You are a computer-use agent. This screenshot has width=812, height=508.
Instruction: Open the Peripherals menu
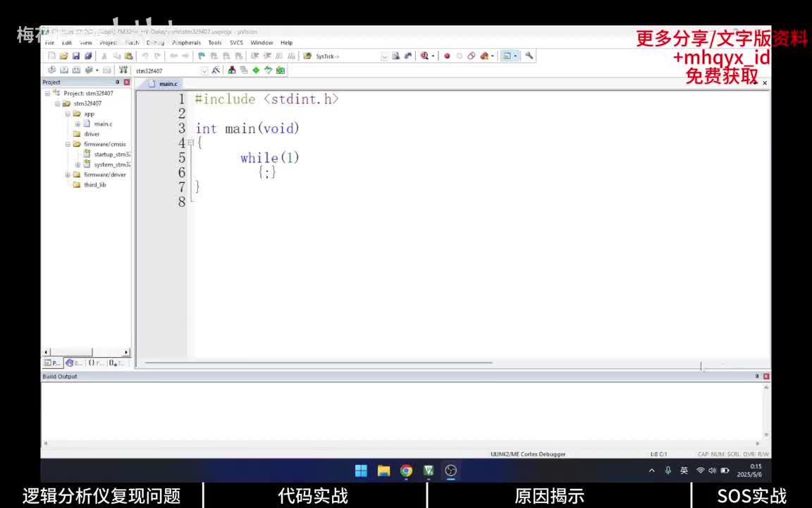(186, 42)
